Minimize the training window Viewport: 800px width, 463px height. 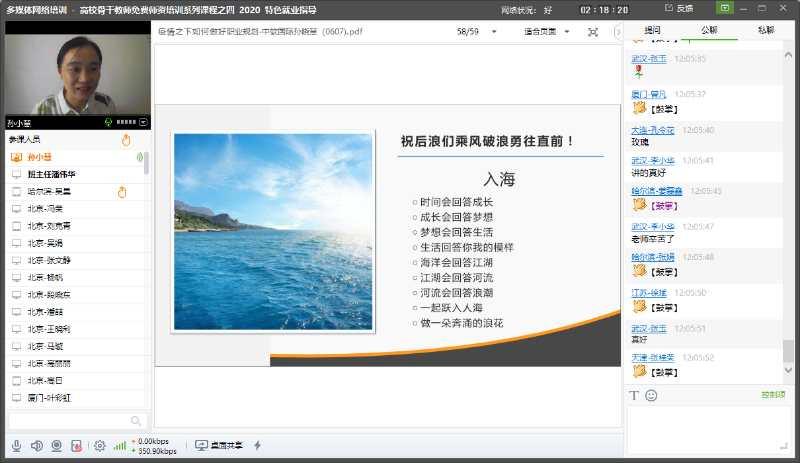tap(744, 9)
